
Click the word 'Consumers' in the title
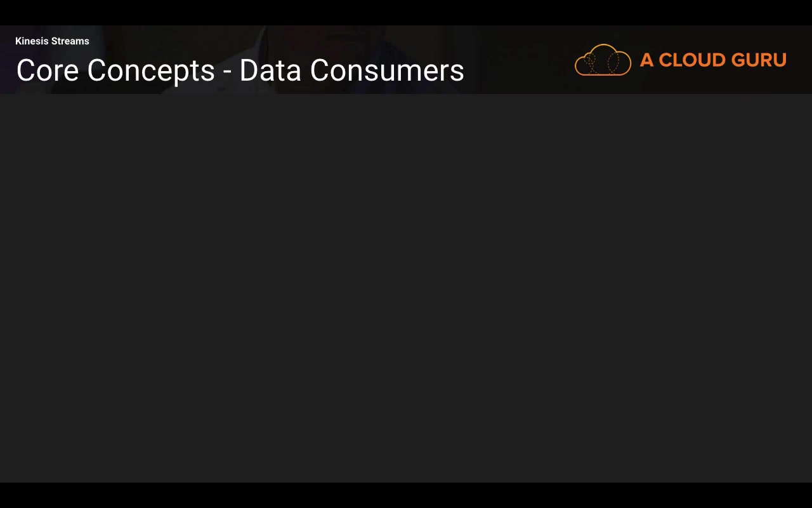[387, 70]
